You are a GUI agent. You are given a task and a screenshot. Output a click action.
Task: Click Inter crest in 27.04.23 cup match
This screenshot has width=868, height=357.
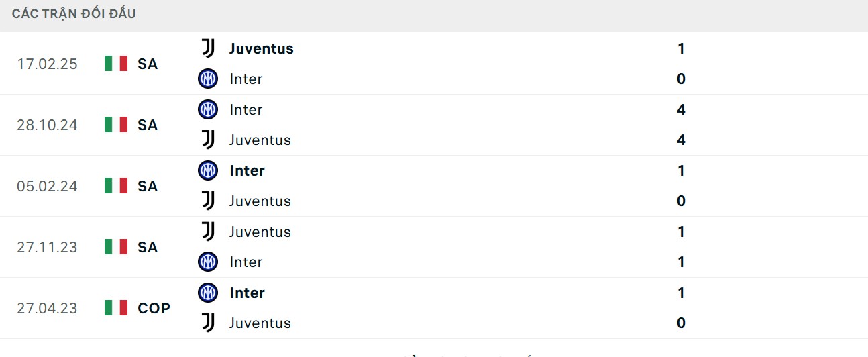point(208,293)
